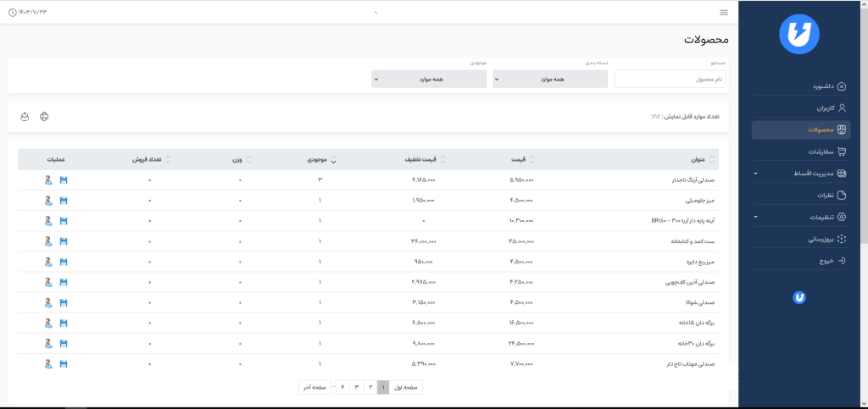The height and width of the screenshot is (409, 868).
Task: Expand the تنظیمات settings submenu
Action: [x=801, y=217]
